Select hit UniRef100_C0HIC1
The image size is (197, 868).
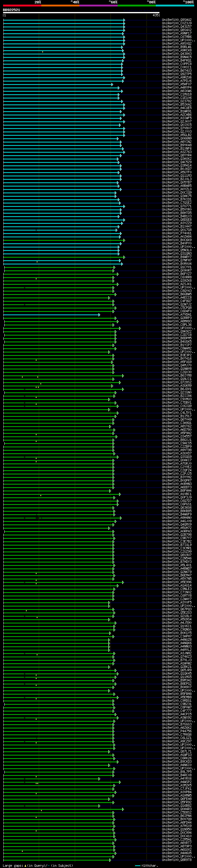[177, 67]
